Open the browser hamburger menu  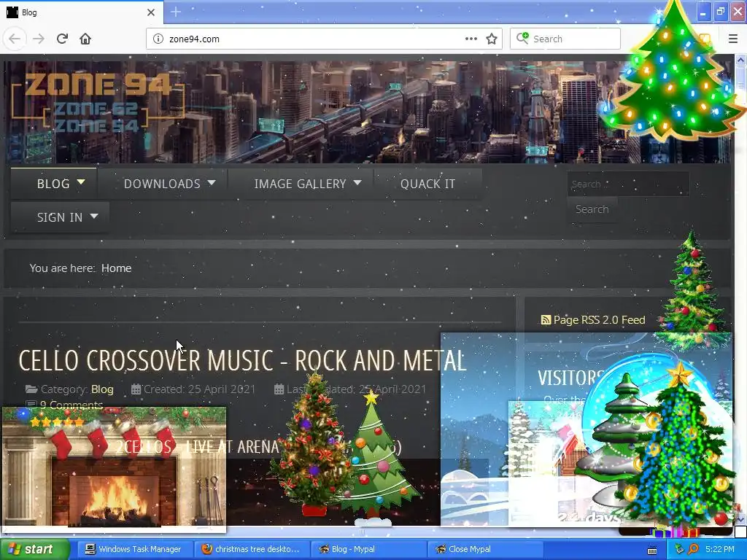tap(733, 39)
